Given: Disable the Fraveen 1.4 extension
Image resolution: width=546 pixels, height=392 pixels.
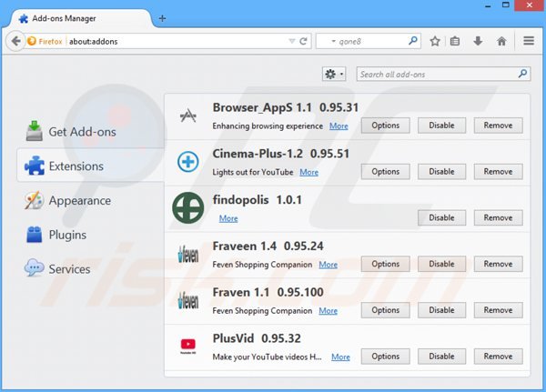Looking at the screenshot, I should [441, 264].
